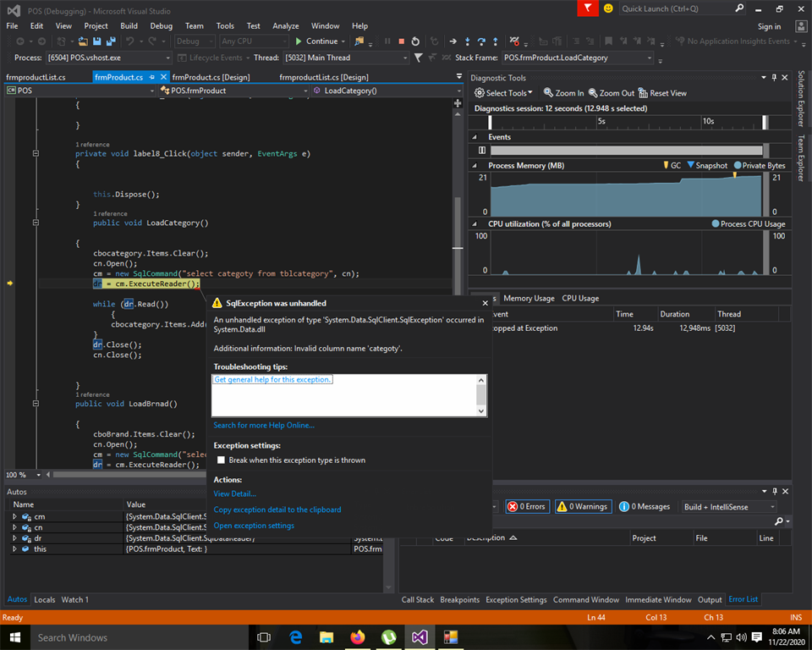Click the Continue debugging button
Image resolution: width=812 pixels, height=650 pixels.
click(x=317, y=41)
